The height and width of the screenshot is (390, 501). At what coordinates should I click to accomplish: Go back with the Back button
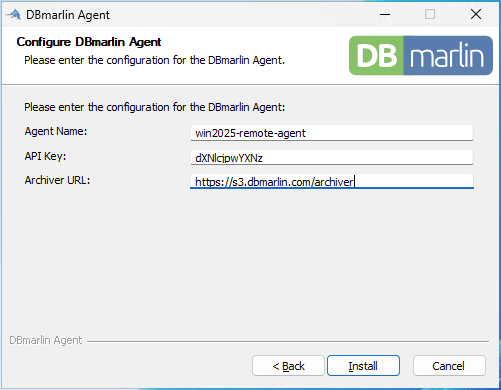pyautogui.click(x=288, y=365)
